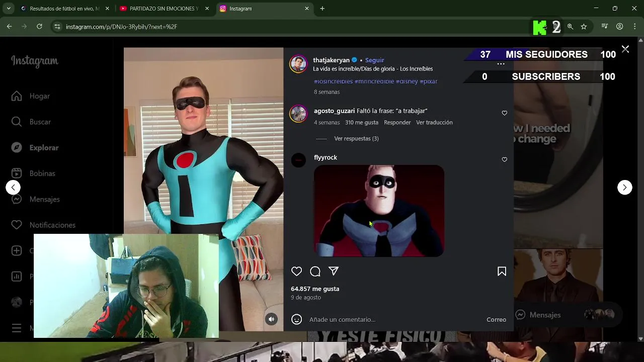Click 310 me gusta on comment

tap(362, 122)
